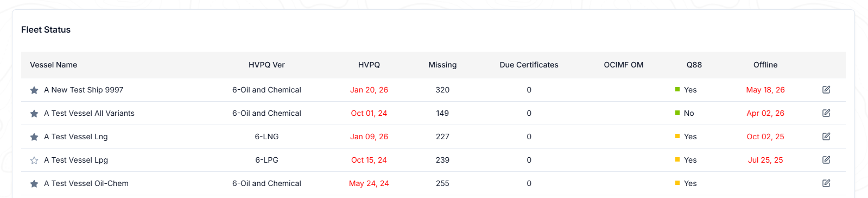This screenshot has width=868, height=198.
Task: Click HVPQ date Jan 20, 26
Action: (x=369, y=90)
